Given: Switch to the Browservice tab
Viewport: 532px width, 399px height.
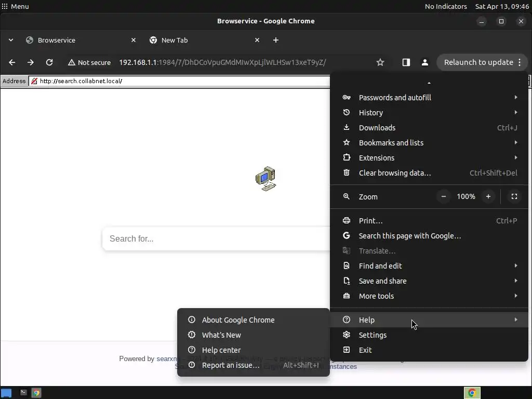Looking at the screenshot, I should [81, 40].
